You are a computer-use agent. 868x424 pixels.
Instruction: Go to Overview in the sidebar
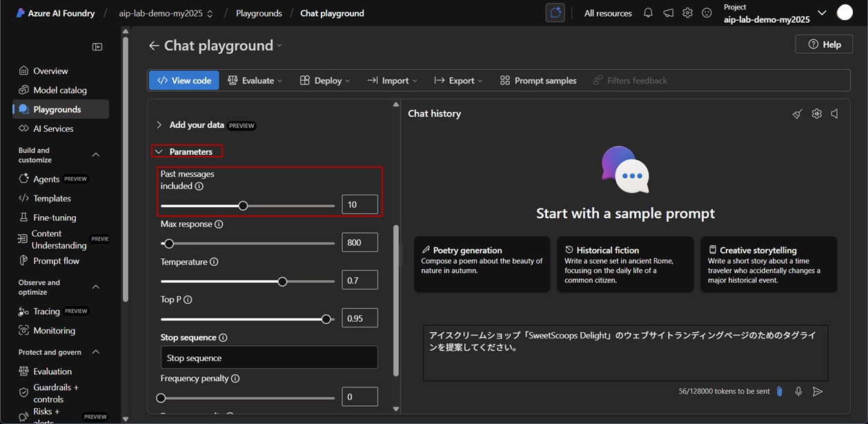point(50,71)
